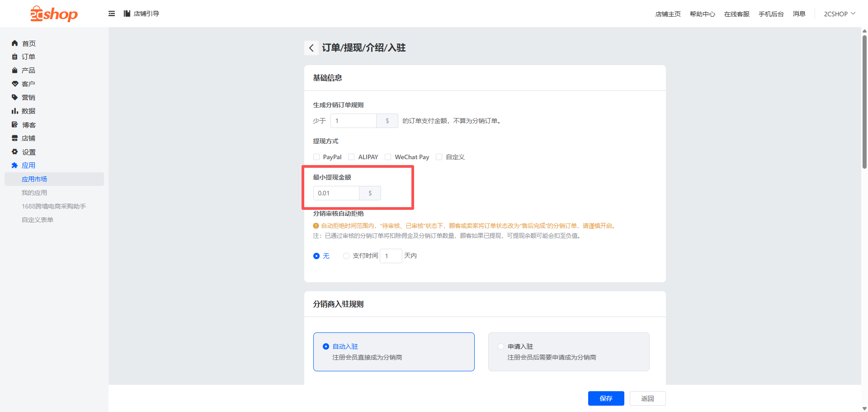Check the WeChat Pay option
Screen dimensions: 868x412
[388, 157]
